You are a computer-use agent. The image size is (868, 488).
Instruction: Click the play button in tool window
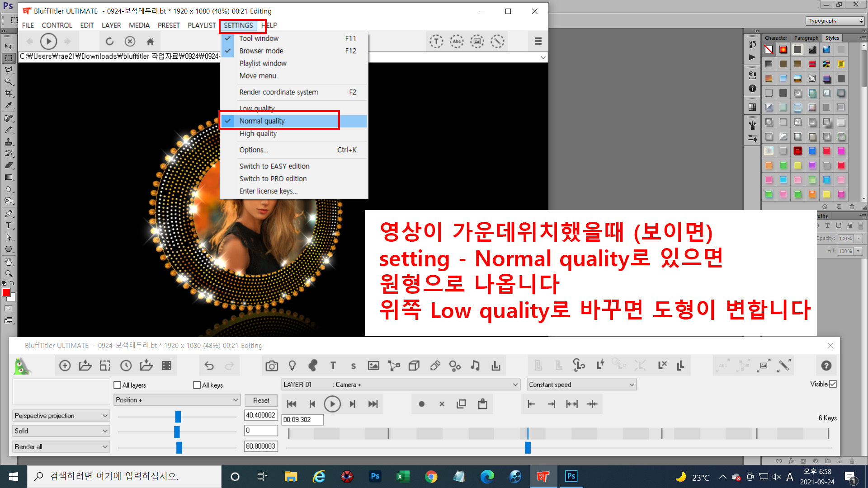point(332,404)
